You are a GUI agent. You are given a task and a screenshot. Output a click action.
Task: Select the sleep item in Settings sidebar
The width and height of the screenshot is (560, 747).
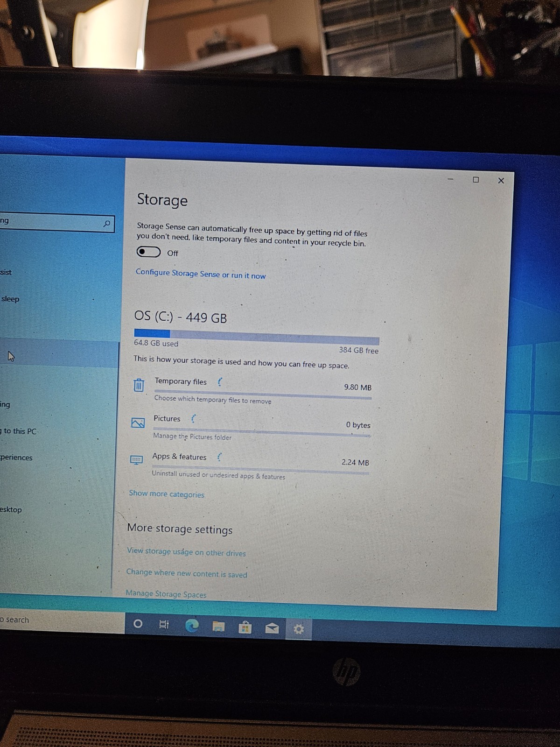pos(10,299)
